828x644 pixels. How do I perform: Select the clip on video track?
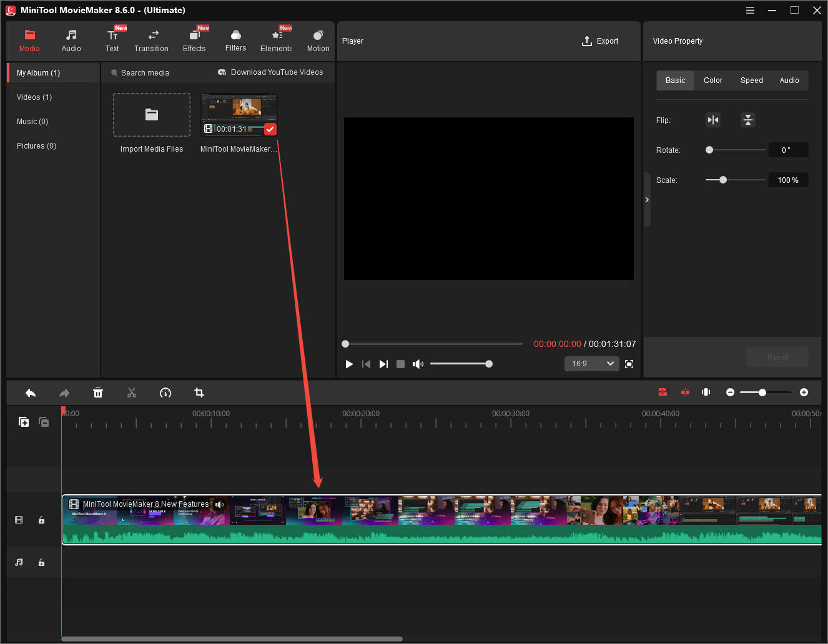point(442,520)
